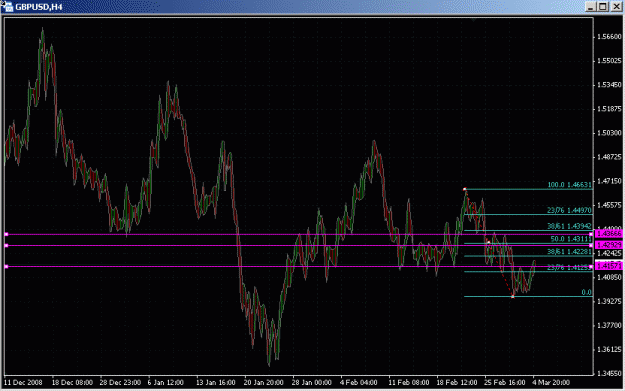
Task: Click the 4 Feb 04:00 time label
Action: point(358,383)
